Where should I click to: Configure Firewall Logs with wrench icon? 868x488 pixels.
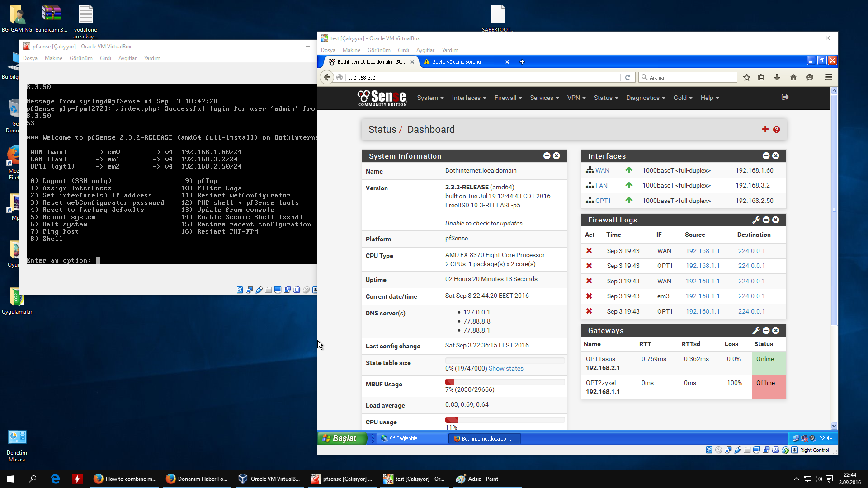[756, 220]
